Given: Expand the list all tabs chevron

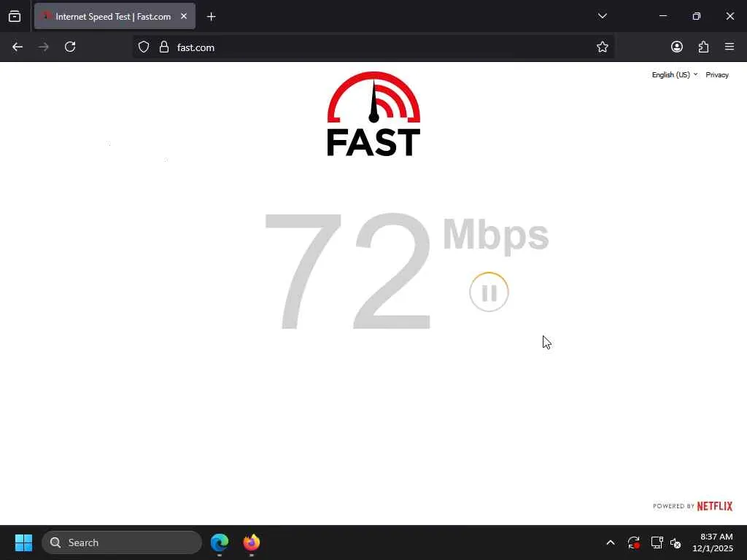Looking at the screenshot, I should [602, 16].
